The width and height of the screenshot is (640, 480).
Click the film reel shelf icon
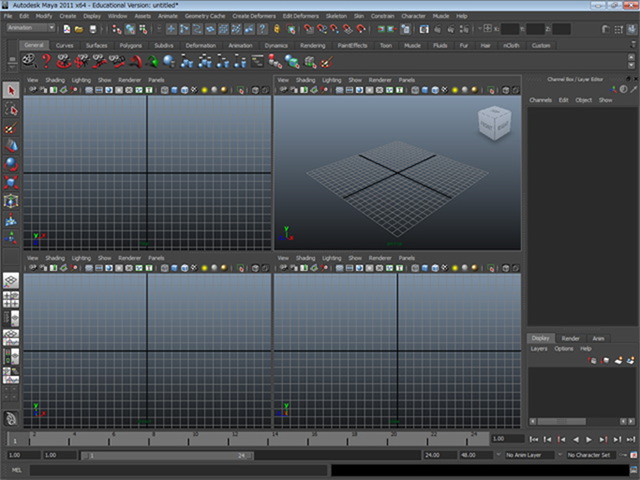coord(29,61)
